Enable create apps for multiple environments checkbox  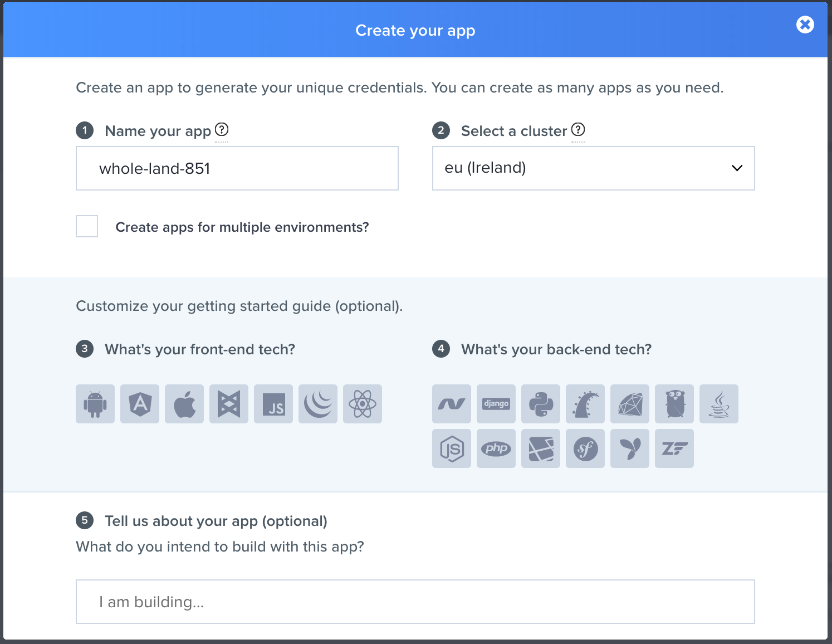coord(87,226)
